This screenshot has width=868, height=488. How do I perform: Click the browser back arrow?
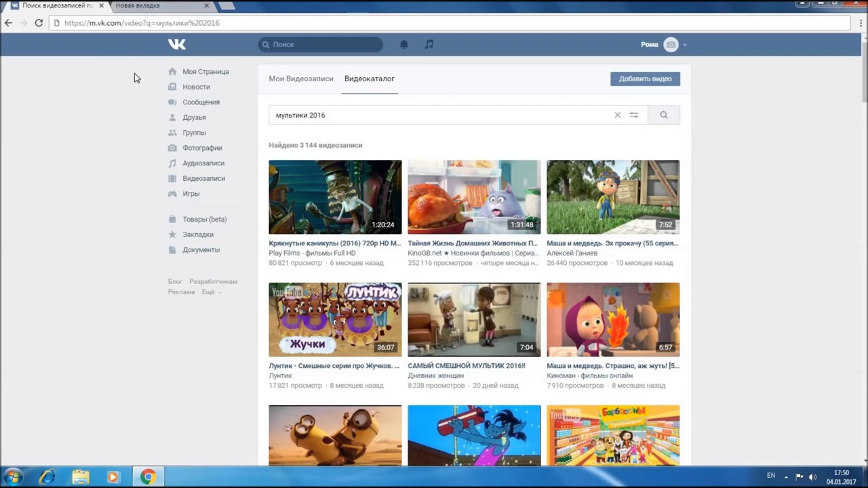pyautogui.click(x=8, y=23)
